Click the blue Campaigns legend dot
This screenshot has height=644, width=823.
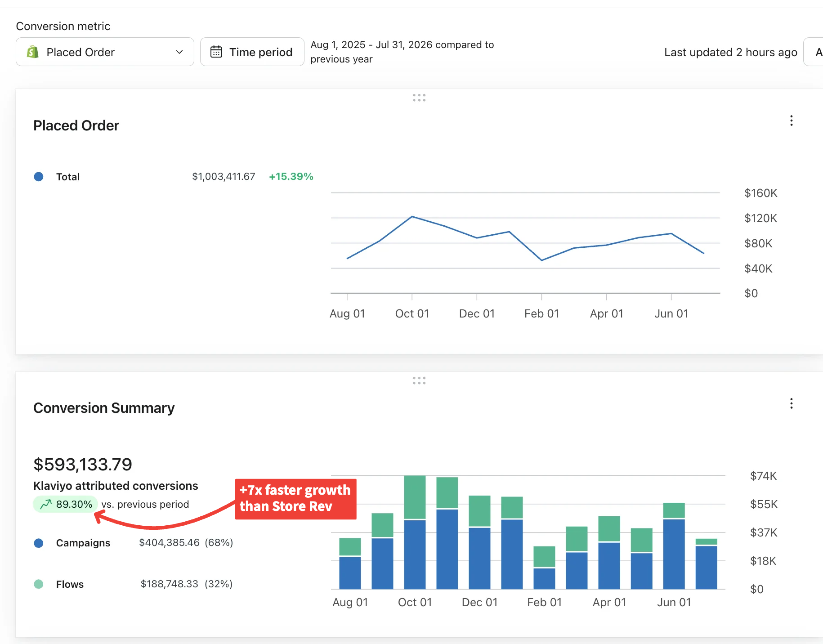pos(39,543)
